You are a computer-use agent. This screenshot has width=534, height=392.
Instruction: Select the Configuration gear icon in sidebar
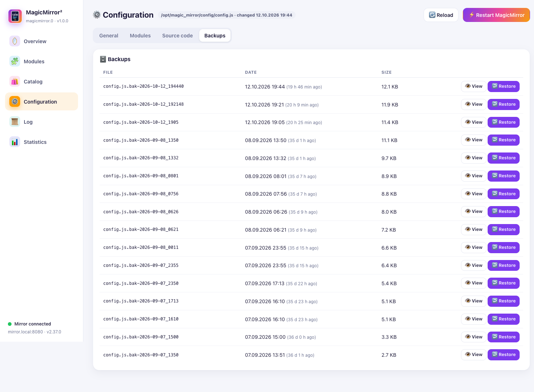click(x=15, y=102)
